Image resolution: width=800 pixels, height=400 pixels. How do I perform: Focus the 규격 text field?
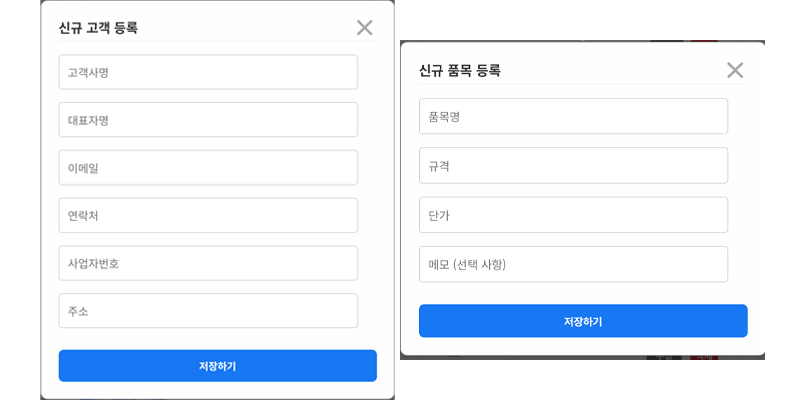(x=573, y=165)
